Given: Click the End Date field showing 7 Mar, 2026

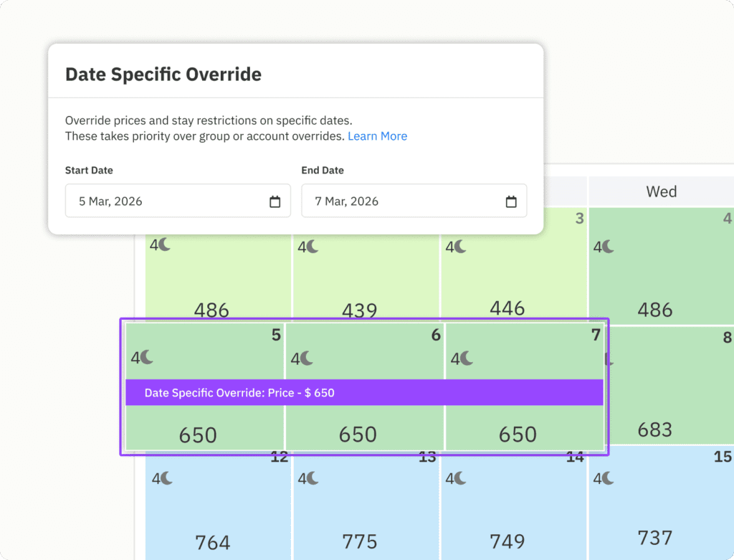Looking at the screenshot, I should [405, 201].
